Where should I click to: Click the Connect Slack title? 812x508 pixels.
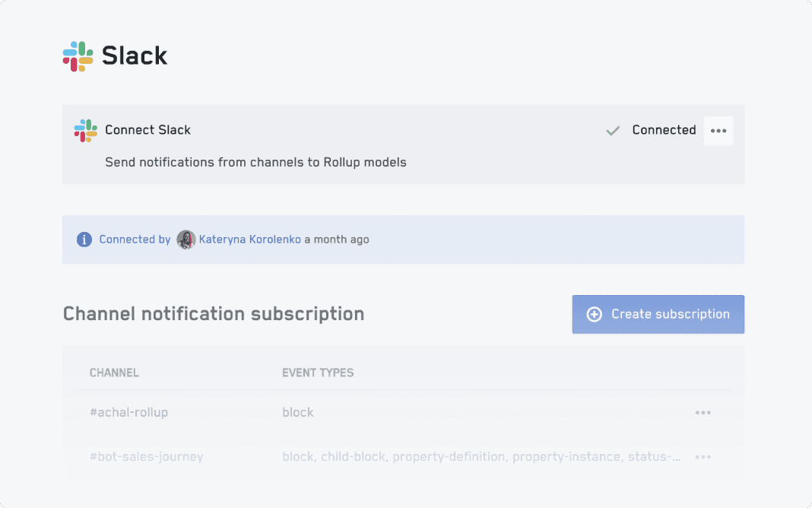(x=147, y=130)
